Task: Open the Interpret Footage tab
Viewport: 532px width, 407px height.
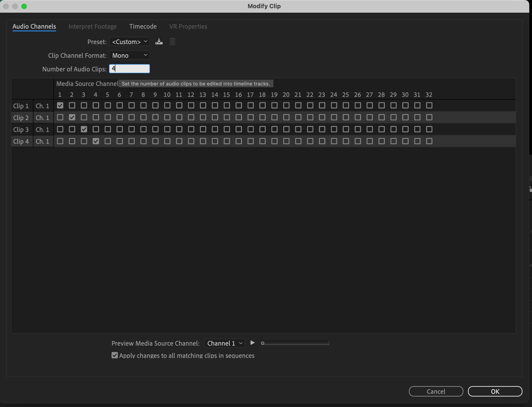Action: click(92, 26)
